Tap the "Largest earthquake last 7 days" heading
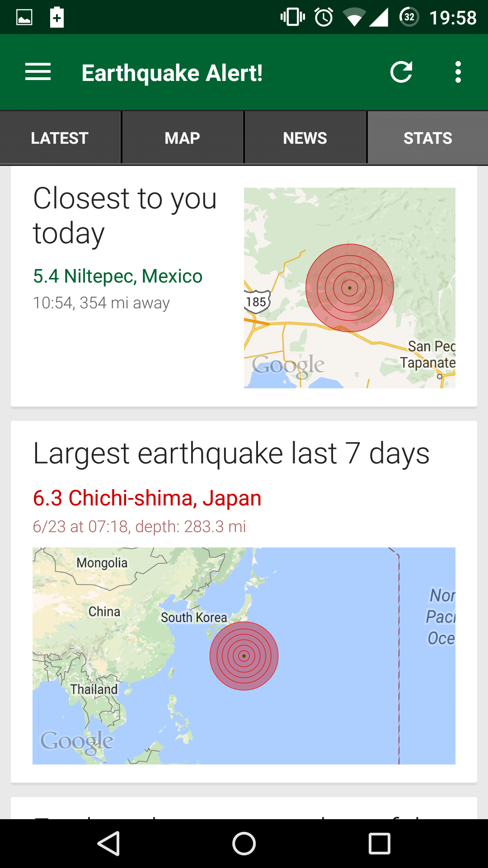488x868 pixels. tap(231, 453)
